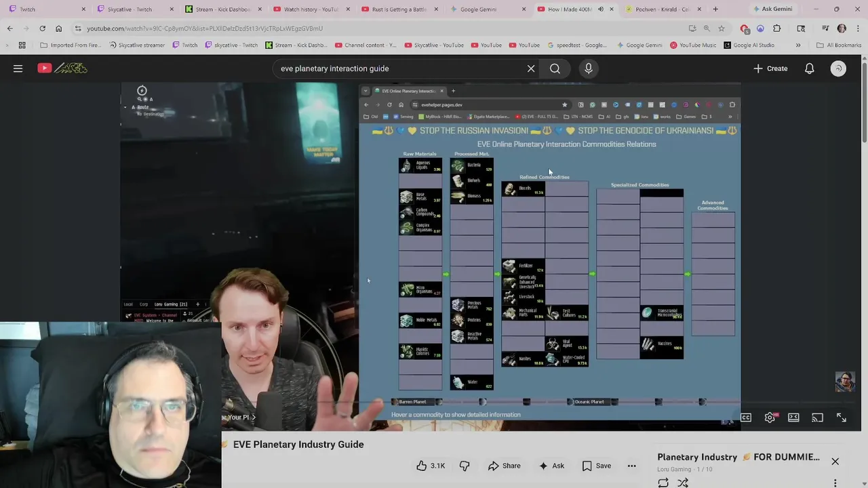
Task: Click the YouTube logo home link
Action: 62,68
